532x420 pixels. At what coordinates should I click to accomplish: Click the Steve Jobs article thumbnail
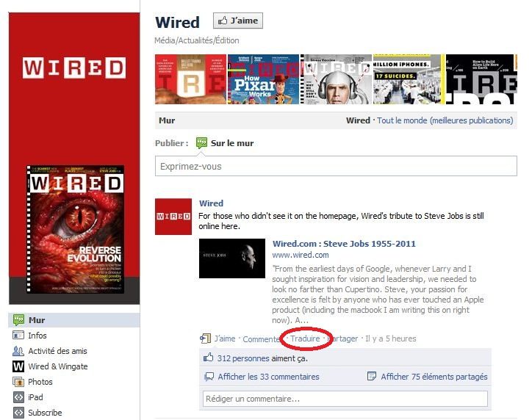[x=232, y=258]
